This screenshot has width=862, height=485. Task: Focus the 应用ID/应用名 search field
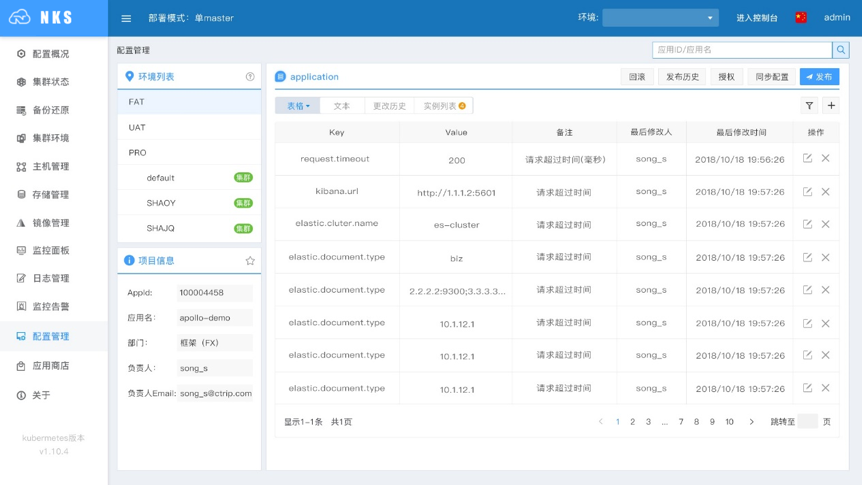click(x=742, y=50)
